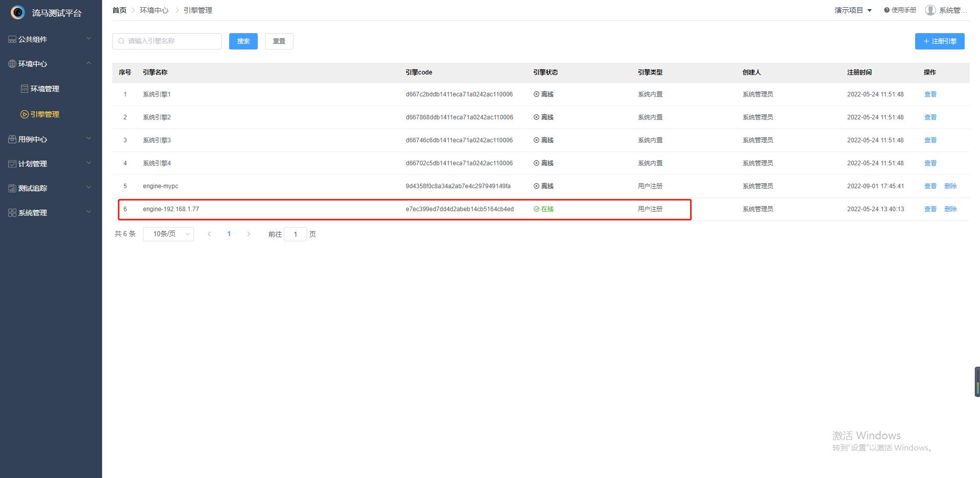Expand the 演示项目 project dropdown
Screen dimensions: 980x478
tap(853, 10)
